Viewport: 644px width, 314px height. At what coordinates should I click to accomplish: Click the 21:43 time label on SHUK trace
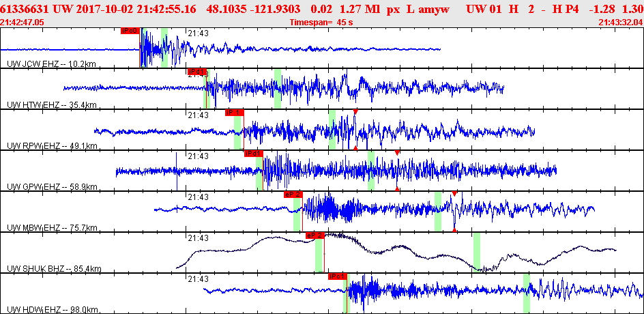point(199,238)
